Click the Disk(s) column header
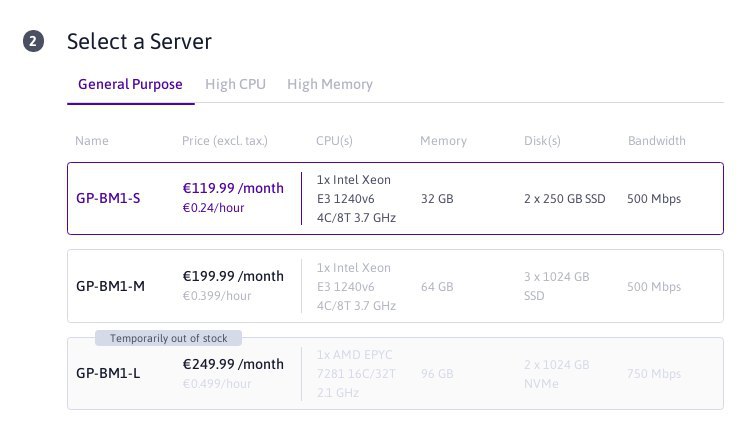Viewport: 753px width, 428px height. (x=542, y=141)
